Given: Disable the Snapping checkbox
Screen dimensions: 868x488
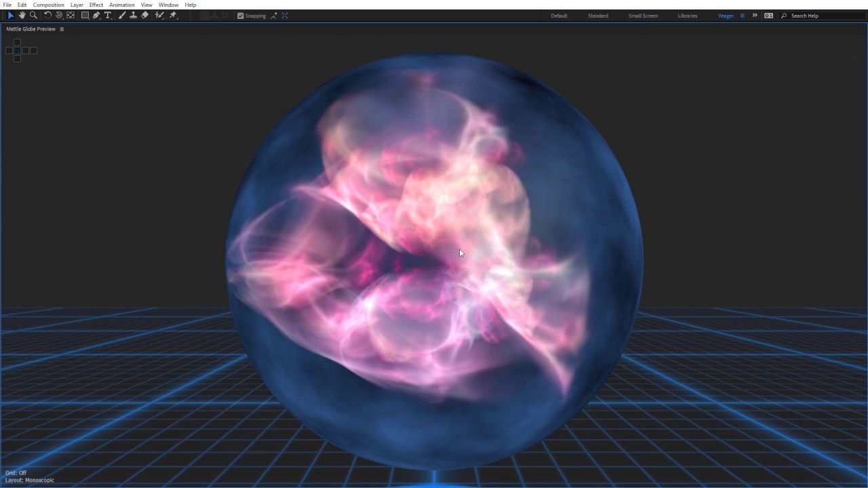Looking at the screenshot, I should click(240, 15).
